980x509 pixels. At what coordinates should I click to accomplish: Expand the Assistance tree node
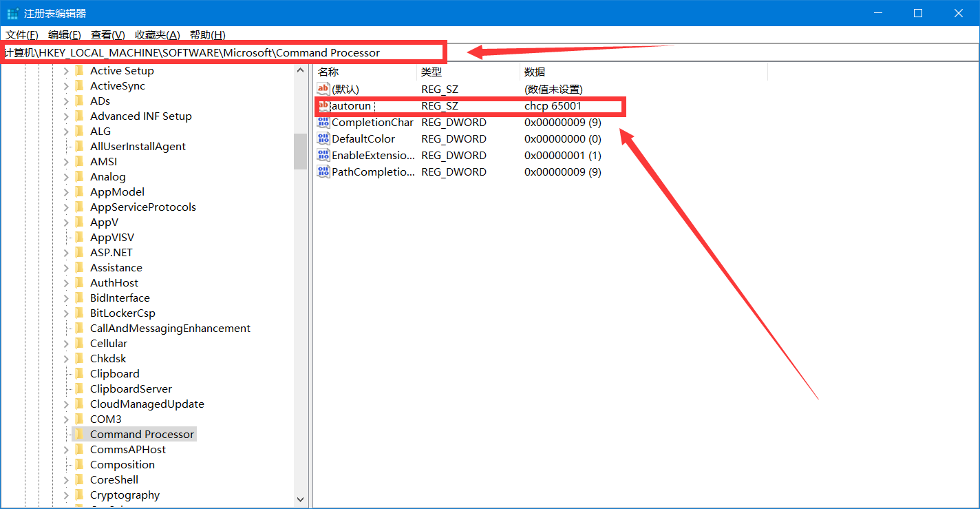pyautogui.click(x=66, y=267)
